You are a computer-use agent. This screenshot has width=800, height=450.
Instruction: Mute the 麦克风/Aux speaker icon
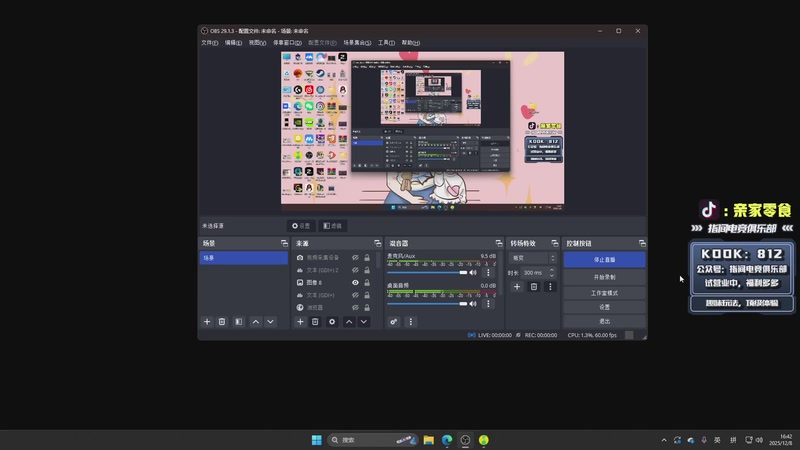[473, 272]
